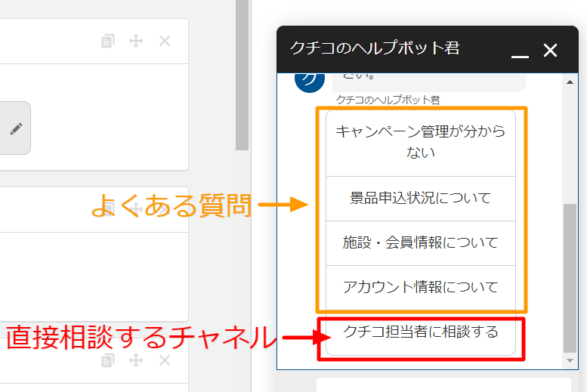Choose 景品申込状況について in the chat

420,199
